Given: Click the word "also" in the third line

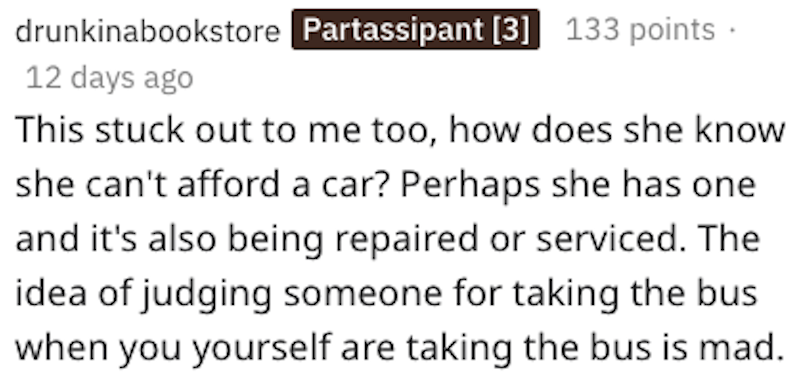Looking at the screenshot, I should pos(182,240).
